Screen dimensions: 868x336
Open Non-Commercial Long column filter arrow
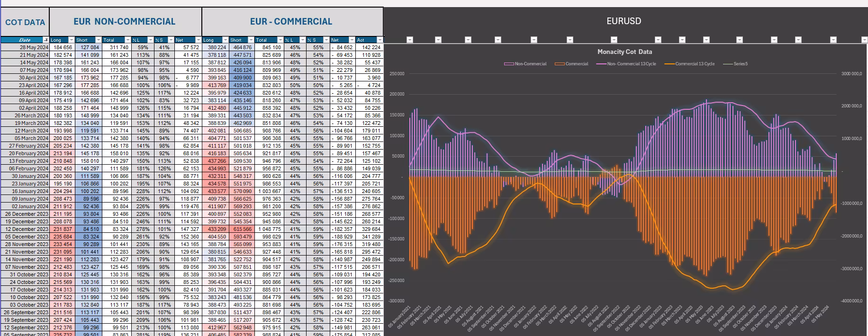click(71, 40)
